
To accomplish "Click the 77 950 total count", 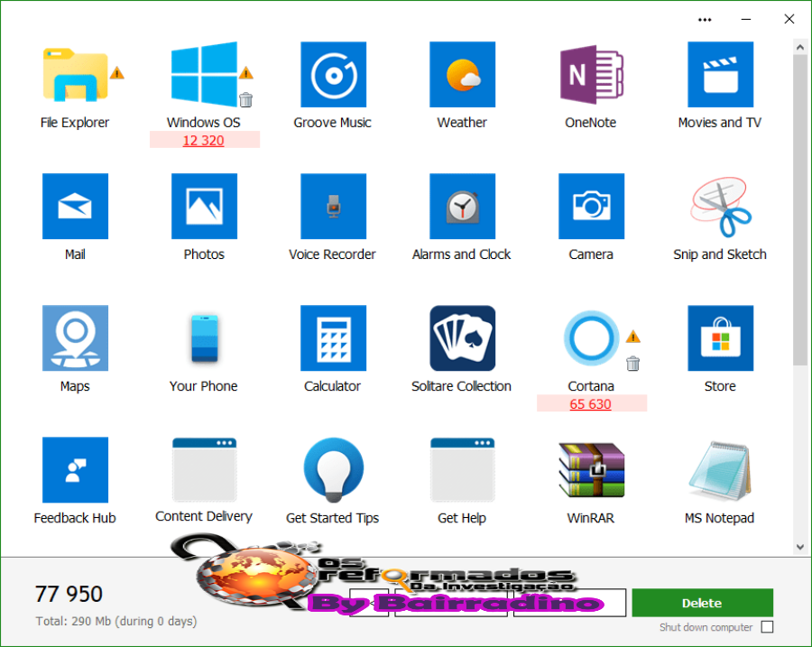I will click(69, 594).
